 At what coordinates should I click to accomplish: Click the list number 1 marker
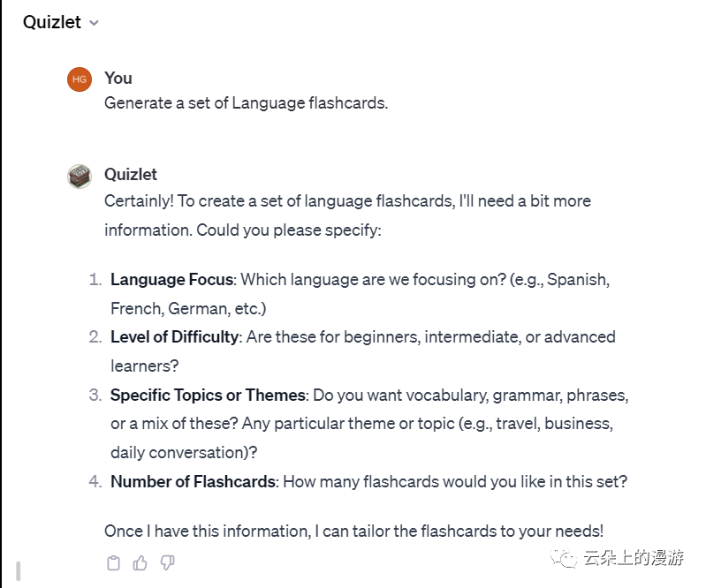tap(95, 280)
